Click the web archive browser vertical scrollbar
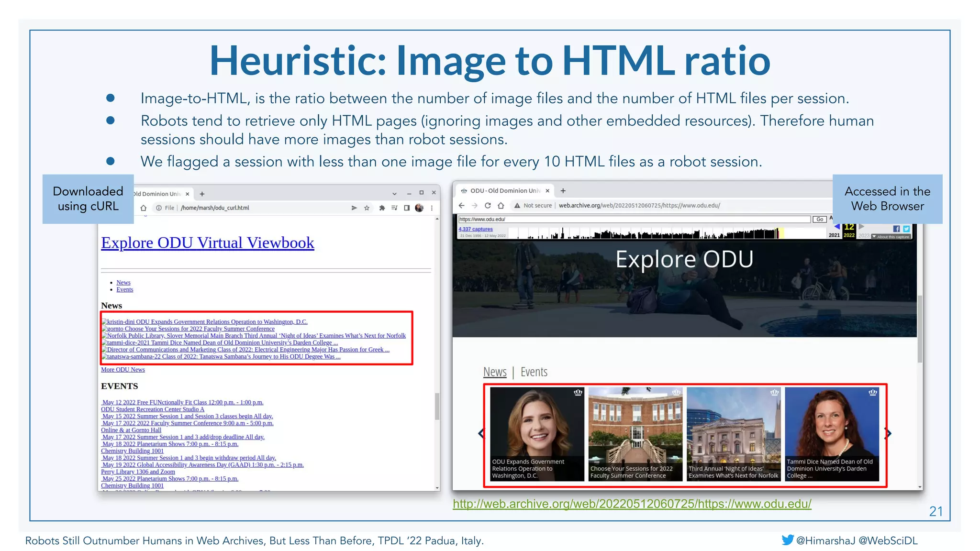This screenshot has width=980, height=551. [x=920, y=329]
